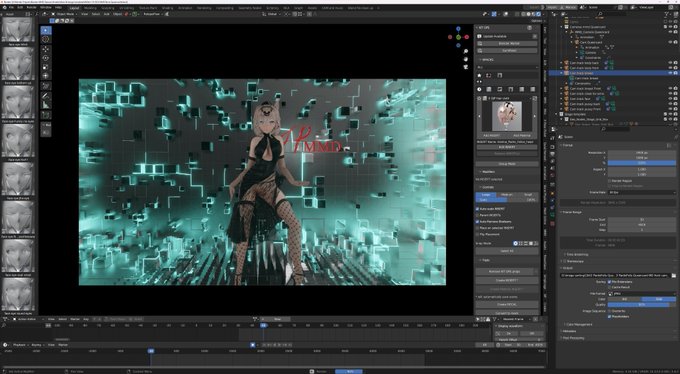The height and width of the screenshot is (374, 680).
Task: Select the Measure tool
Action: click(46, 105)
